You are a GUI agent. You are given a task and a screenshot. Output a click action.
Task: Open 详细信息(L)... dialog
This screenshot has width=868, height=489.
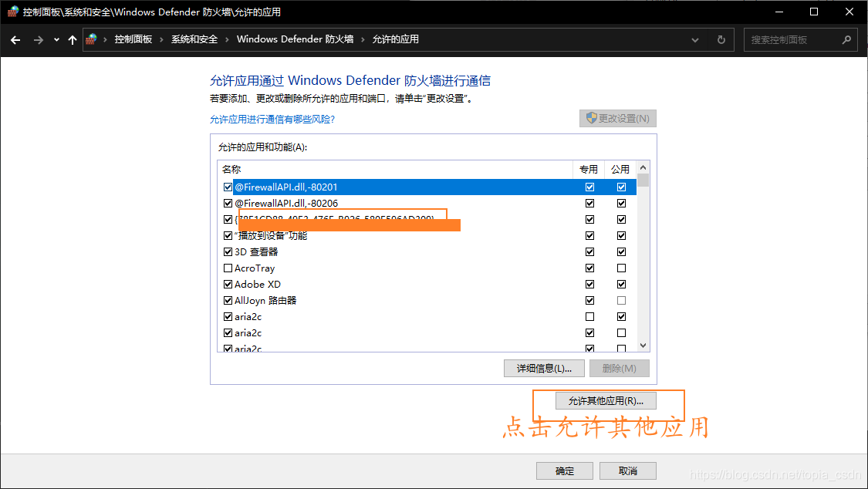544,369
